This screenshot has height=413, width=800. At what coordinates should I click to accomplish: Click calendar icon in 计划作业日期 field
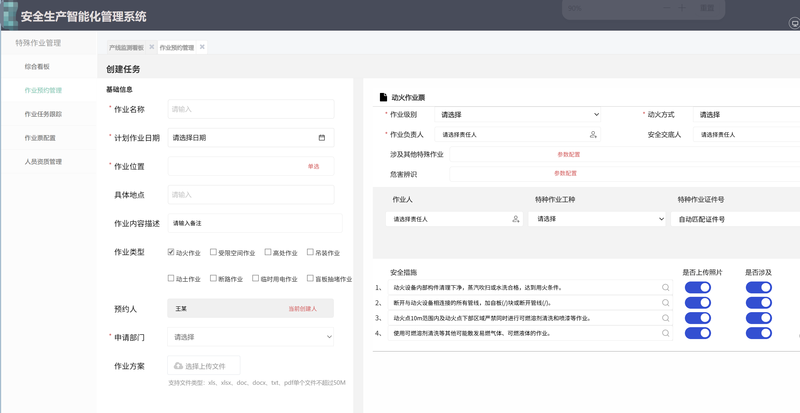(321, 138)
